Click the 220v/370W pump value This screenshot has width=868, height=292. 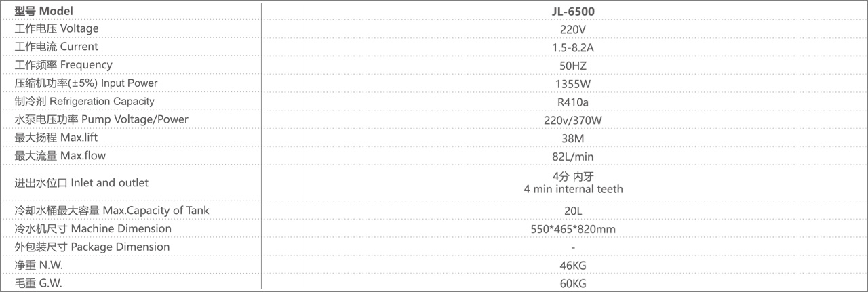click(573, 121)
